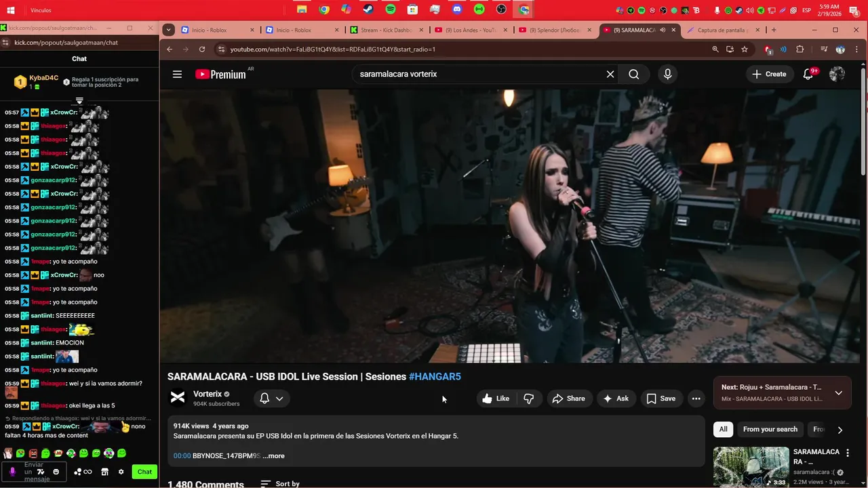The height and width of the screenshot is (488, 868).
Task: Open the suggested SARAMALACARA video thumbnail
Action: 751,467
